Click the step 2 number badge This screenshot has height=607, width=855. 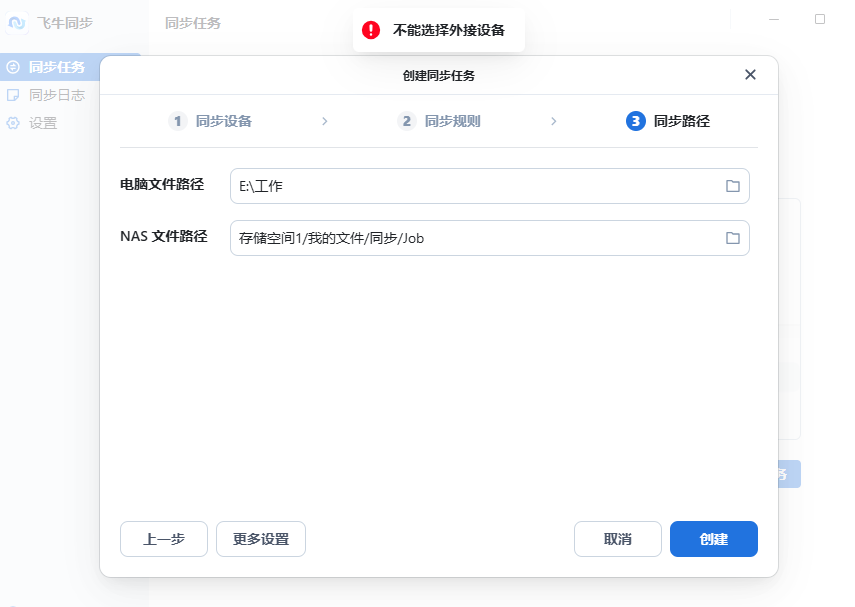[407, 121]
